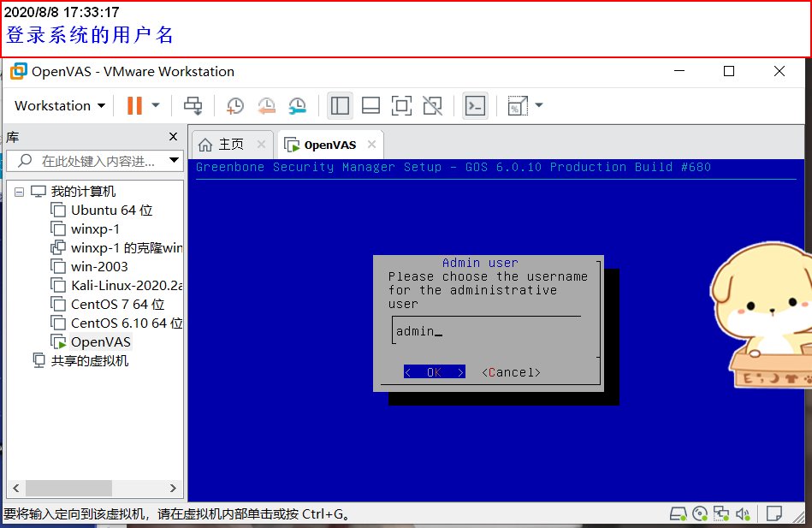Close the OpenVAS tab

click(372, 145)
